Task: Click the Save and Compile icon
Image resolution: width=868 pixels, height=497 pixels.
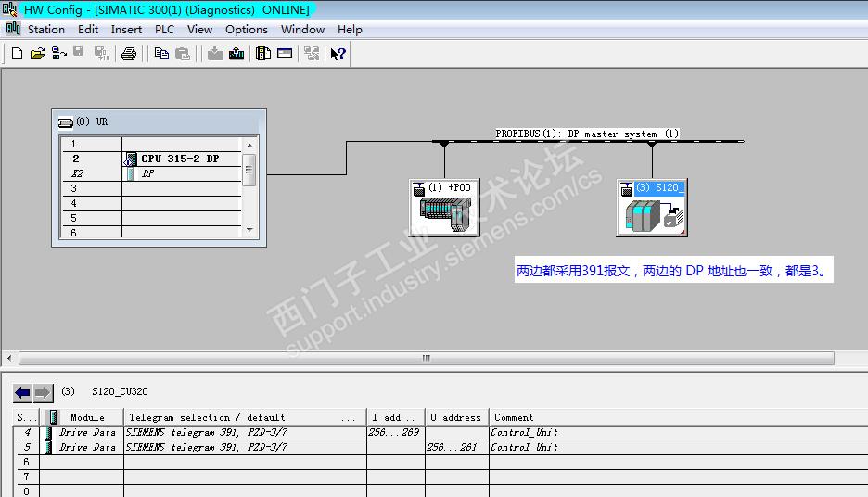Action: point(101,54)
